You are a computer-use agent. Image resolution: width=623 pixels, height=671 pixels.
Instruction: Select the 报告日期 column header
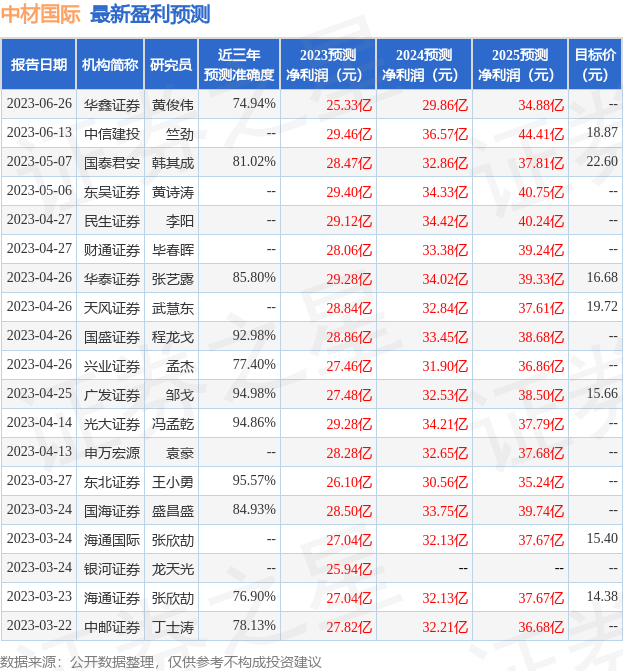click(39, 65)
